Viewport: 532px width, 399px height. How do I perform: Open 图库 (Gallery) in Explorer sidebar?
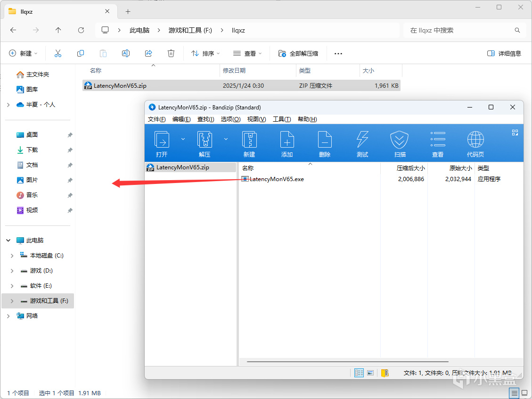32,89
